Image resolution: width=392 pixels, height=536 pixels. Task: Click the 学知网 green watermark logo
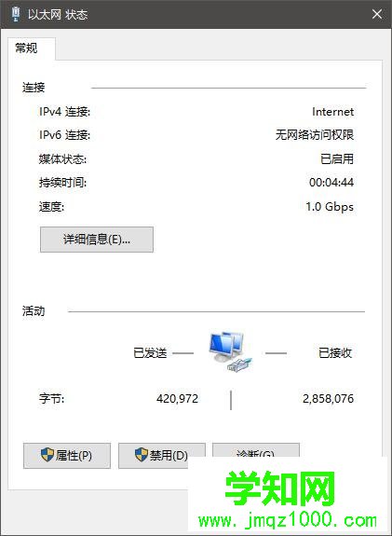pos(280,488)
